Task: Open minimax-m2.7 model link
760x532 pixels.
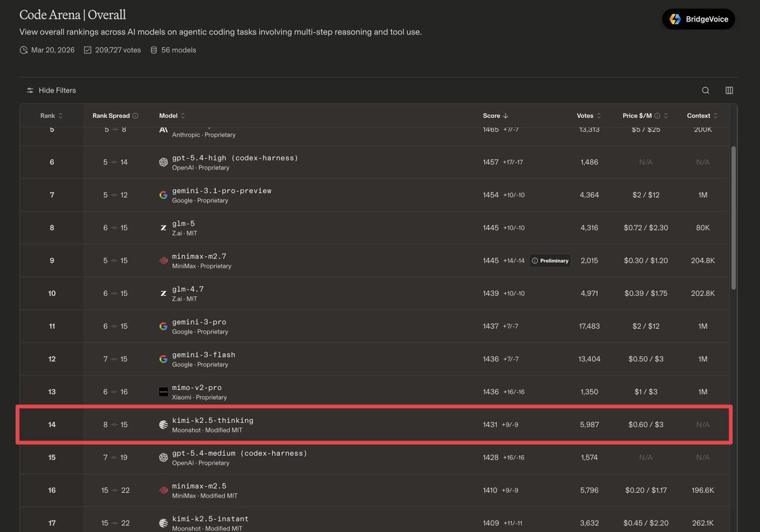Action: tap(199, 256)
